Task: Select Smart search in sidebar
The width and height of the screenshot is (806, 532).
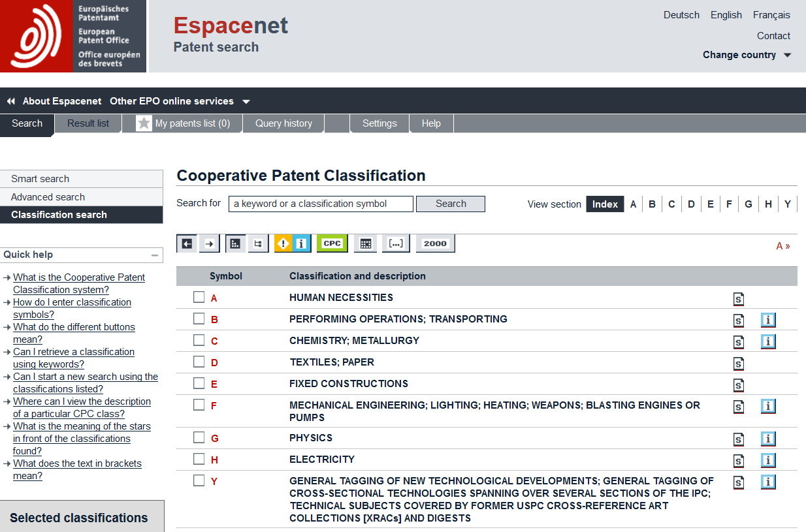Action: [x=82, y=179]
